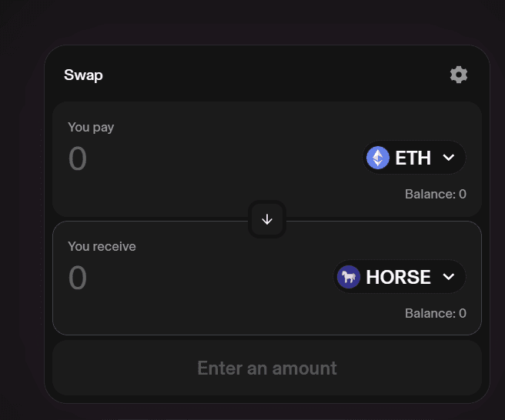Image resolution: width=505 pixels, height=420 pixels.
Task: Click the HORSE token horse logo
Action: point(349,277)
